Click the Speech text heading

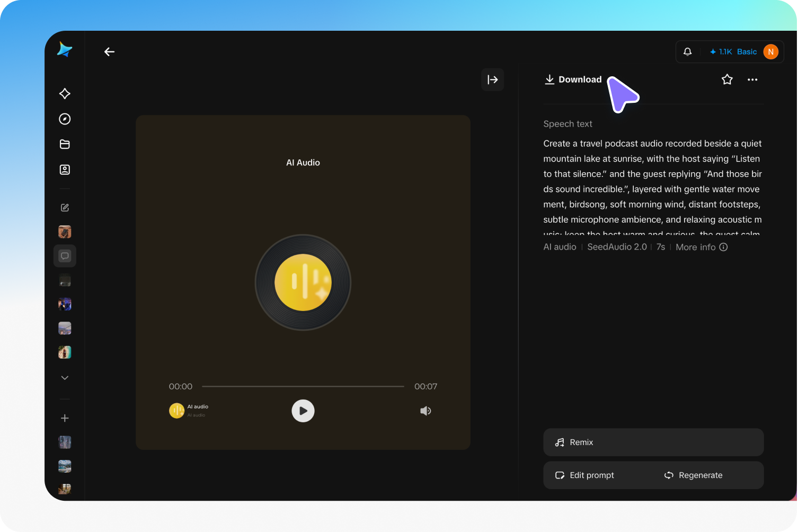tap(568, 123)
